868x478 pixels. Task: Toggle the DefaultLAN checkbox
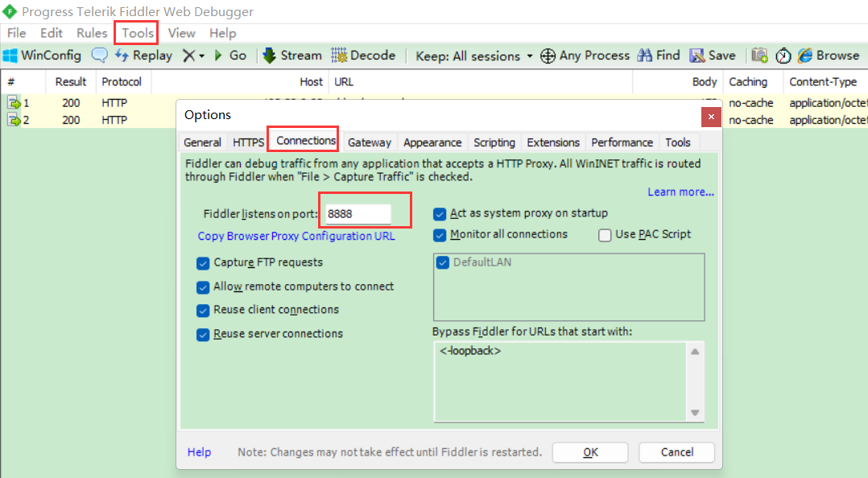[442, 262]
